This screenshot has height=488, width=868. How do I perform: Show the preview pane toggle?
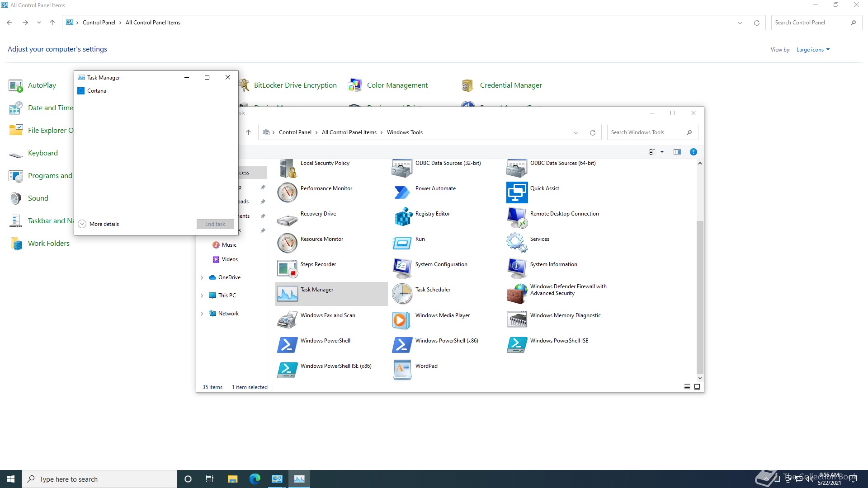[677, 152]
